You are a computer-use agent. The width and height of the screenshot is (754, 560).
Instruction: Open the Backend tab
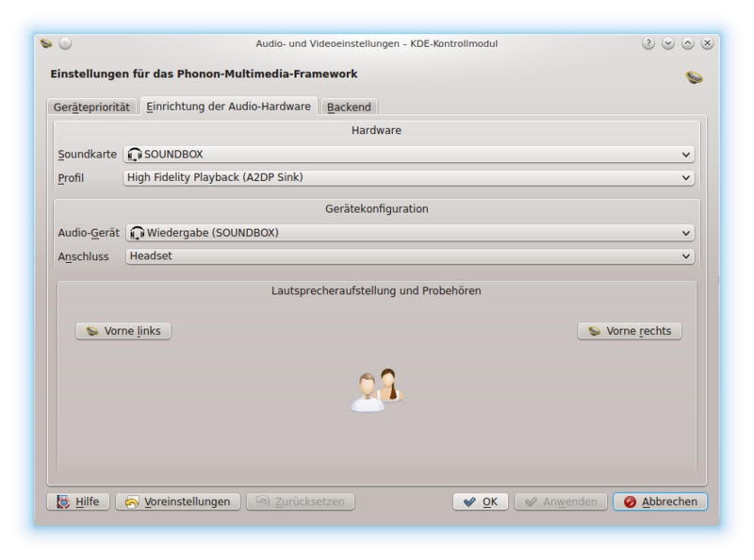point(349,107)
